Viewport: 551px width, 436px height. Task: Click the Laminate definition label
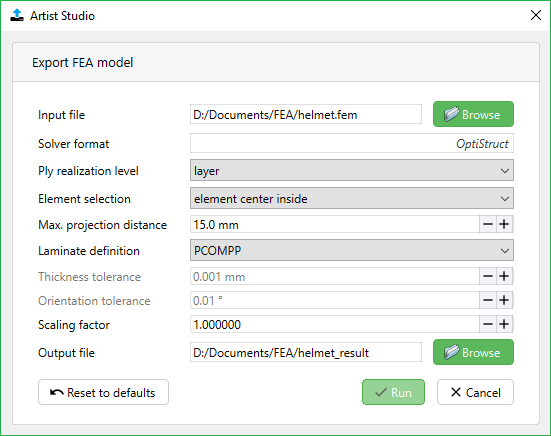pos(89,251)
